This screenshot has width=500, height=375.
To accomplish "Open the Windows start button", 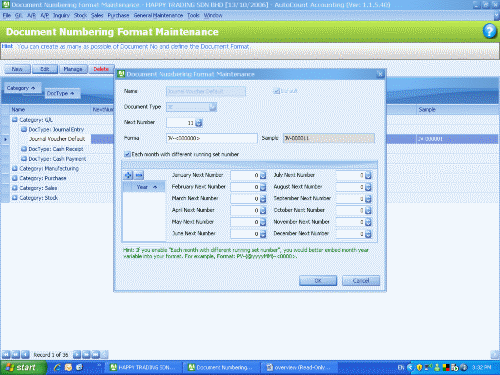I will 23,368.
